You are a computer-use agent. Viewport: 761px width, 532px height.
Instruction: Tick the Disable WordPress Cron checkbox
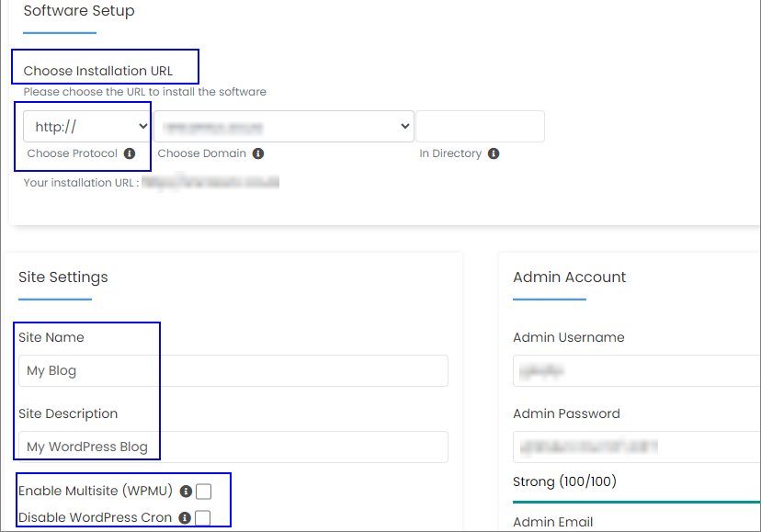tap(203, 518)
